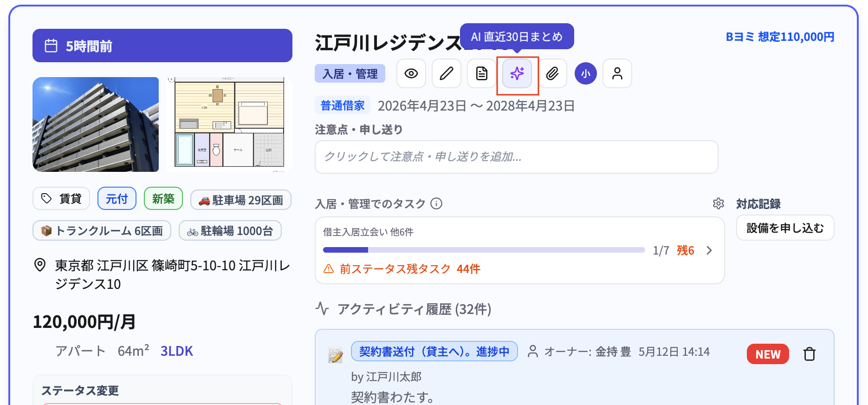Click the purple 小 avatar badge

coord(586,73)
